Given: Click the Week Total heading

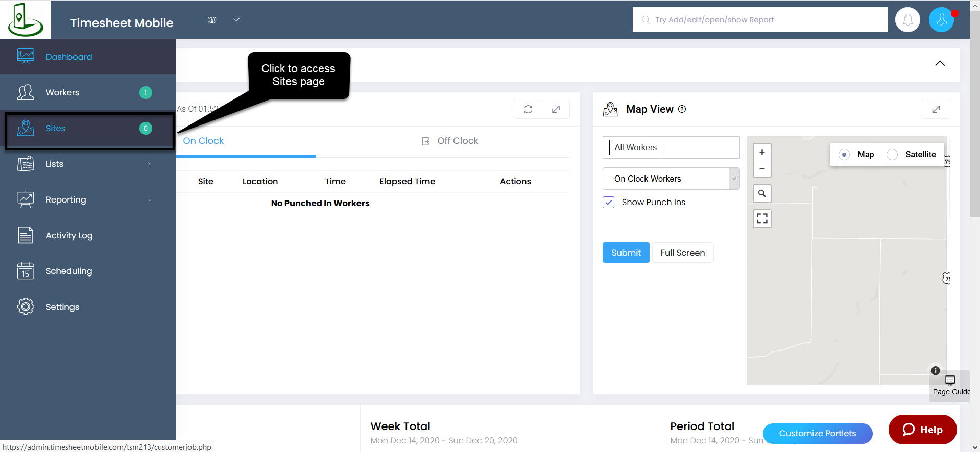Looking at the screenshot, I should click(x=400, y=426).
